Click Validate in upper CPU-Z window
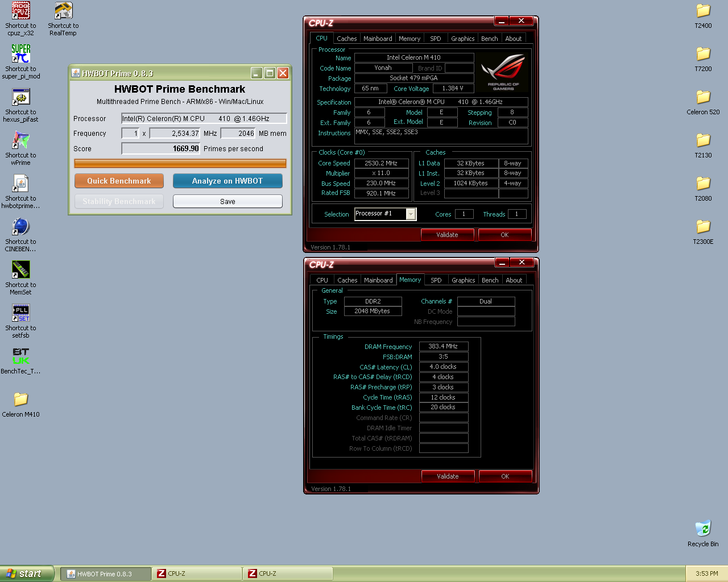 (448, 235)
